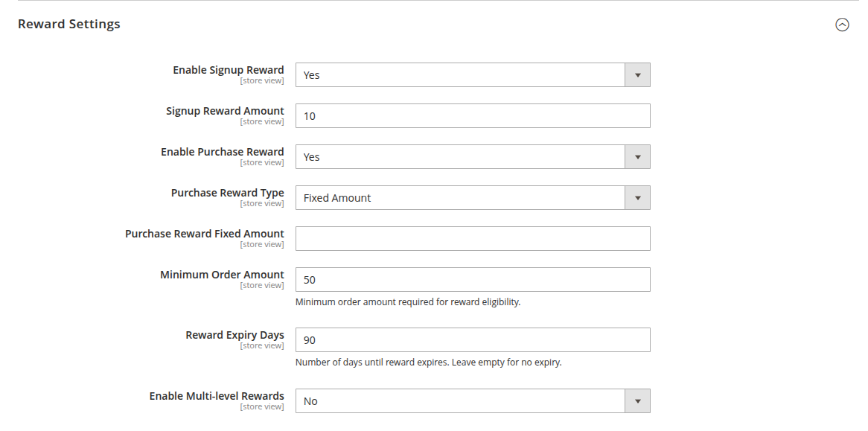Click the minimum order eligibility help text
This screenshot has width=868, height=431.
pyautogui.click(x=408, y=302)
